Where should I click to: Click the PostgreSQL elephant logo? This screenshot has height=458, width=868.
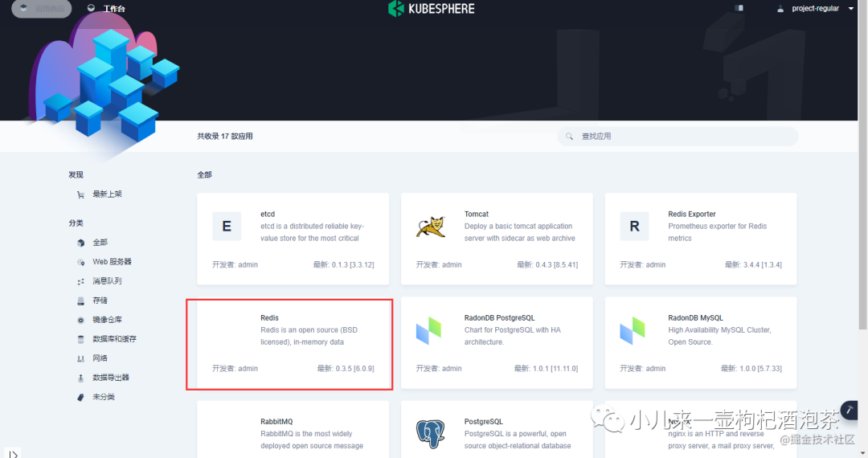click(431, 434)
